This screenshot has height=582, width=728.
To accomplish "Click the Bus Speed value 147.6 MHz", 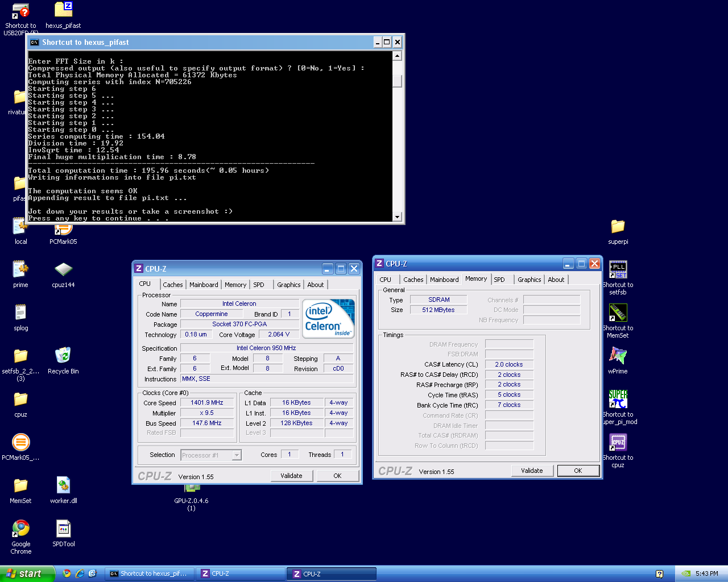I will coord(207,423).
